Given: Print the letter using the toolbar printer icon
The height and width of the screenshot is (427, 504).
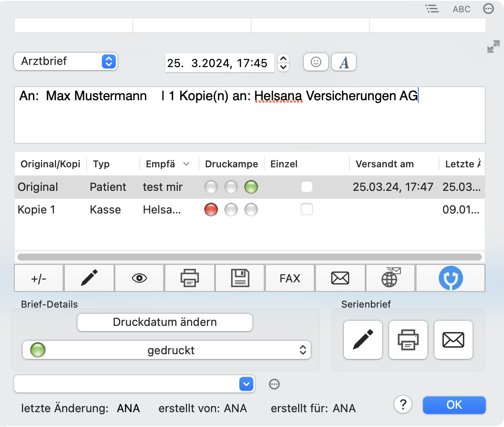Looking at the screenshot, I should 189,278.
